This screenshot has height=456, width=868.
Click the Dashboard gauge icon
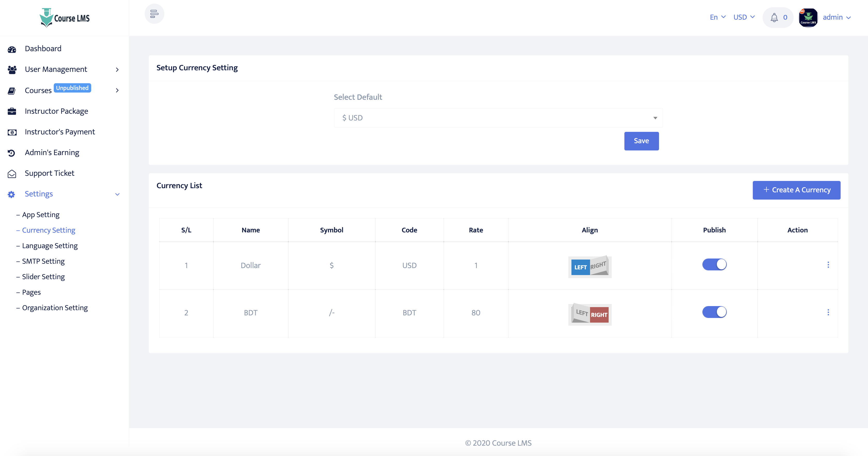click(x=12, y=49)
